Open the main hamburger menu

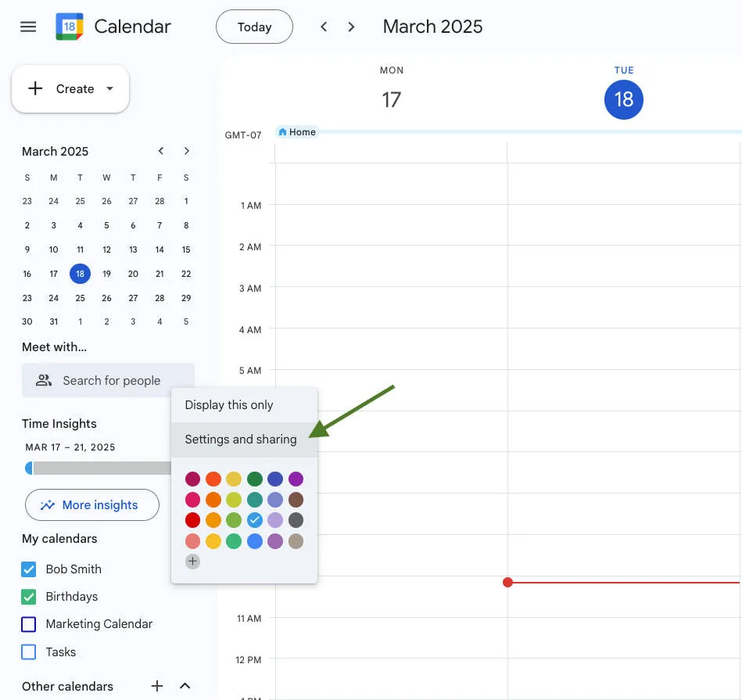[x=28, y=26]
